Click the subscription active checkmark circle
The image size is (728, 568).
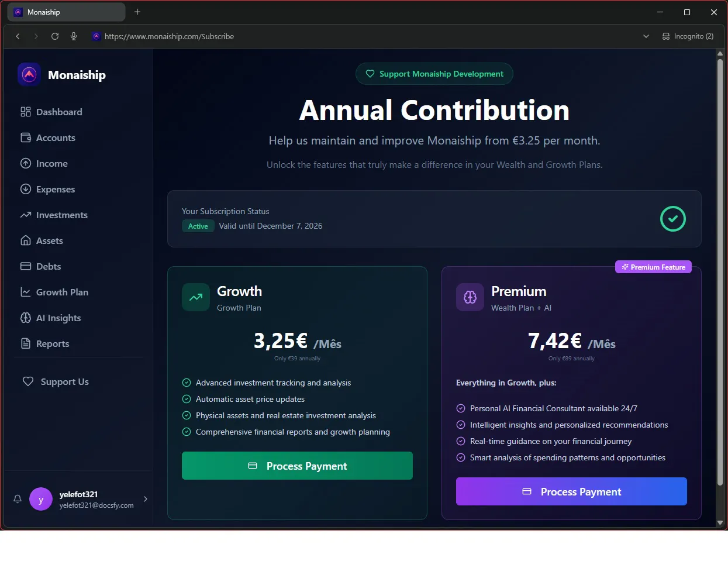pyautogui.click(x=673, y=219)
